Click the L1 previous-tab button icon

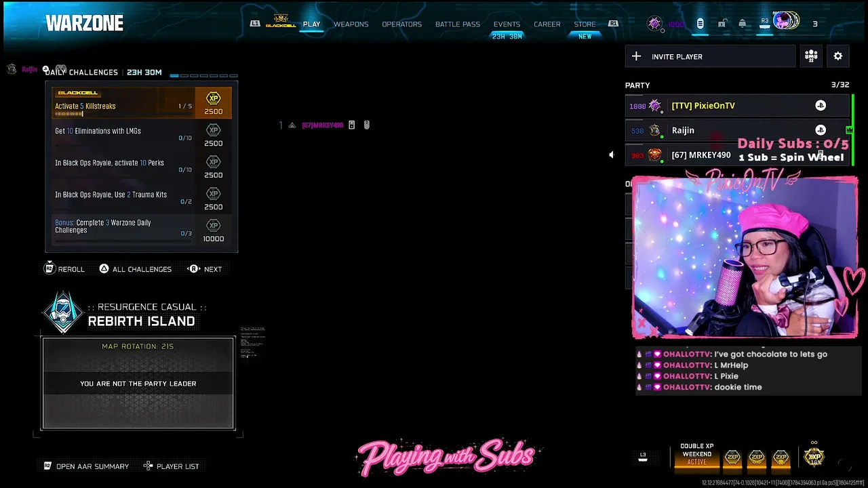pos(255,24)
